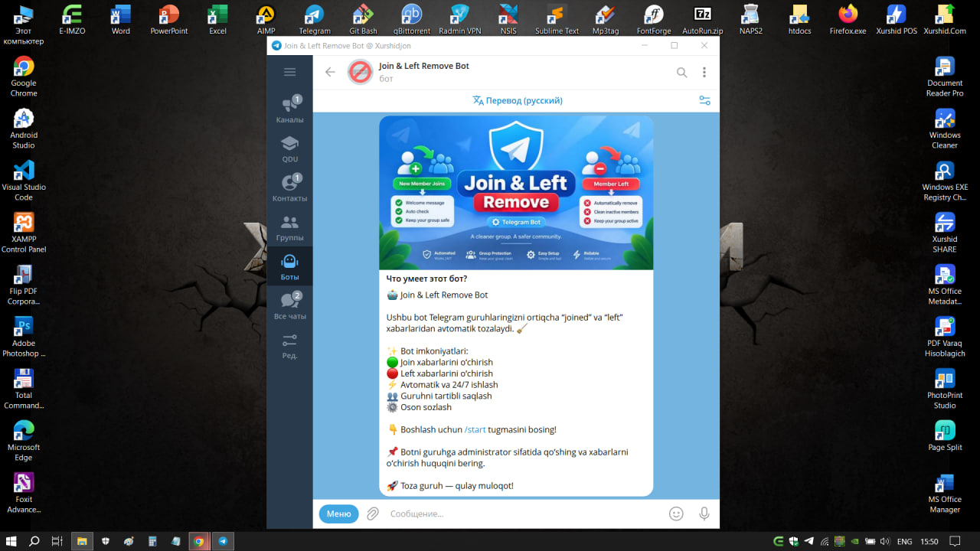Open translation settings icon
Image resolution: width=980 pixels, height=551 pixels.
[x=704, y=100]
